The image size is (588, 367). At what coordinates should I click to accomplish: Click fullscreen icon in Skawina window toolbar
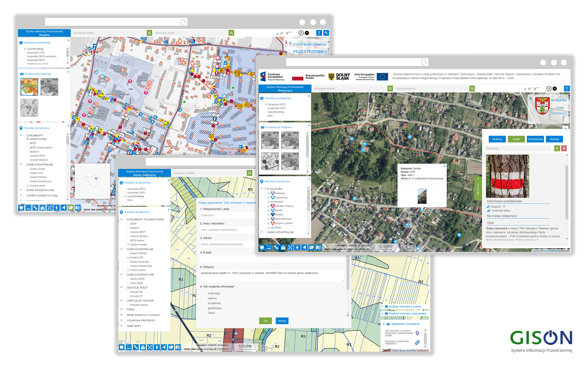(49, 208)
